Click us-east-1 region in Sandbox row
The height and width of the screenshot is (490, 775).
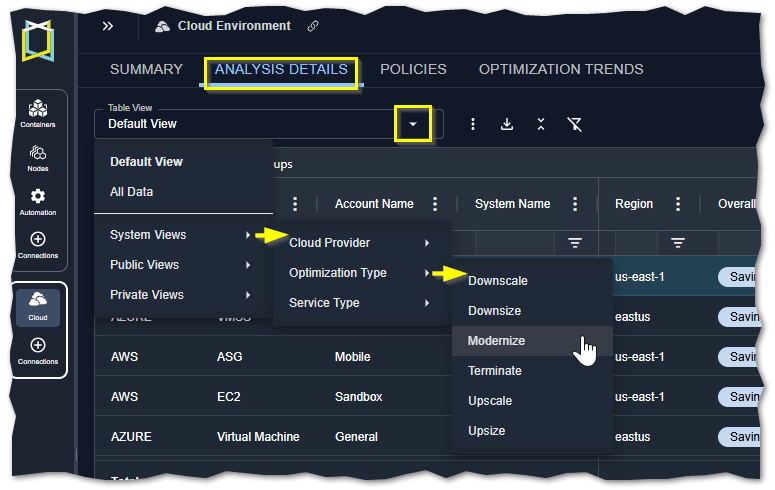pyautogui.click(x=639, y=397)
